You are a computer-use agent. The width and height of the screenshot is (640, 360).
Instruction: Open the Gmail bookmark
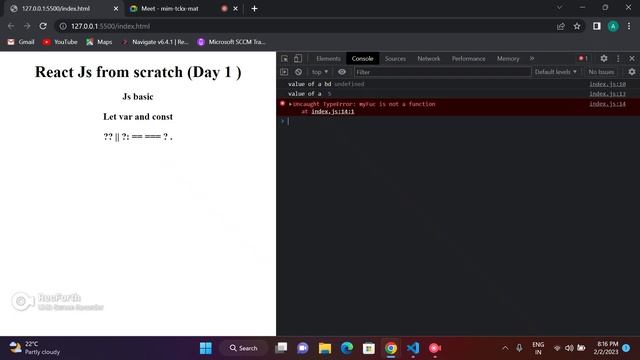(x=21, y=42)
